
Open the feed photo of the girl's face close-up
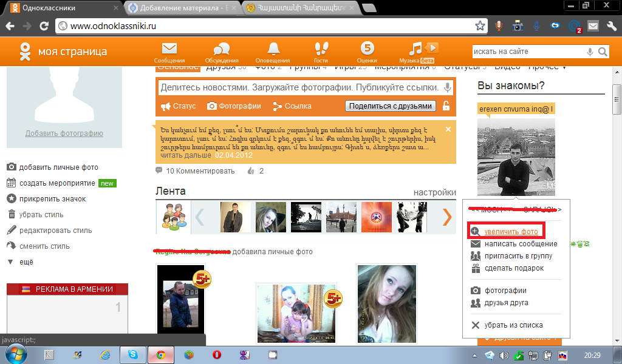387,304
